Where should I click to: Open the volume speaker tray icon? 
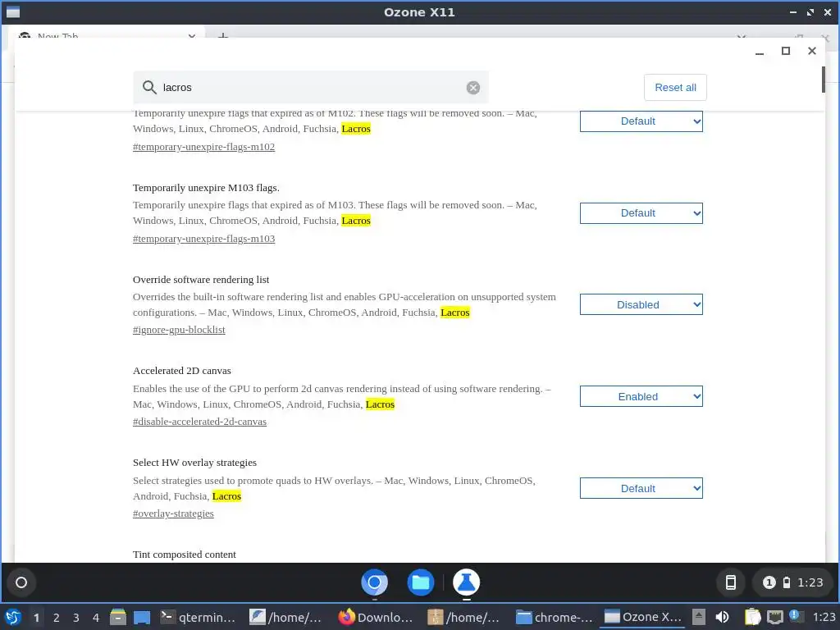coord(722,617)
